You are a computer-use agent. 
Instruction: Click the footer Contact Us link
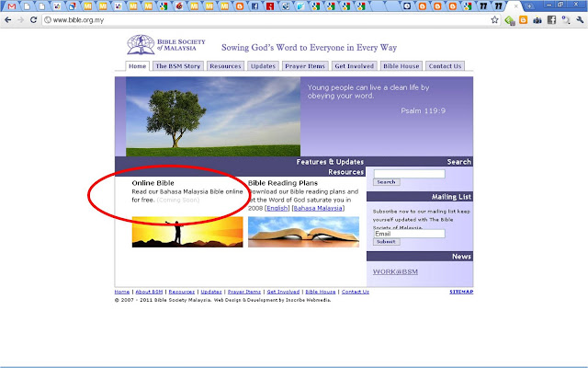pos(356,292)
